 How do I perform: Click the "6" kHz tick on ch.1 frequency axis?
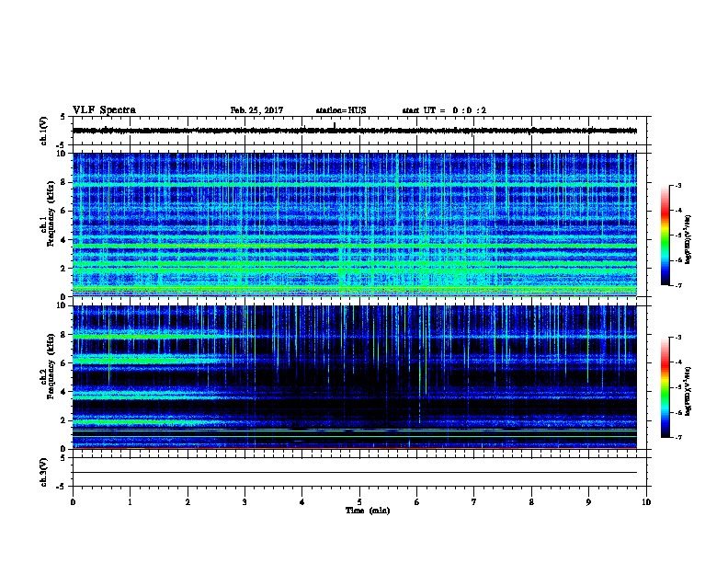[x=63, y=211]
